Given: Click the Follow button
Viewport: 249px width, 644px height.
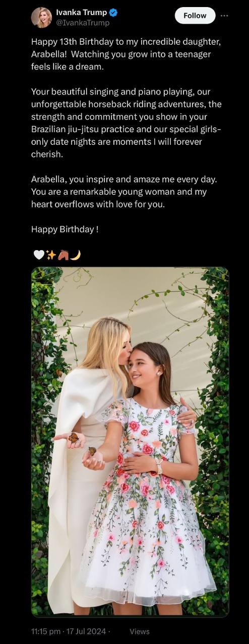Looking at the screenshot, I should (x=195, y=16).
